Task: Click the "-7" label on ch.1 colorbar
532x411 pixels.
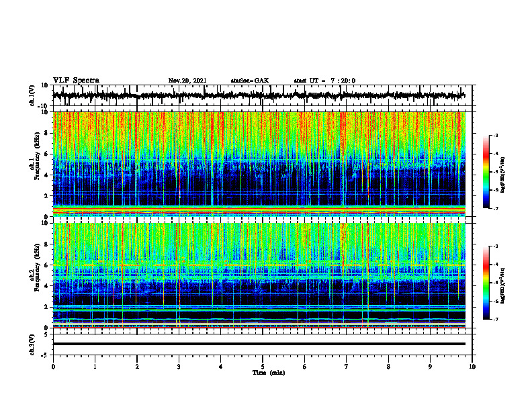Action: pos(496,208)
